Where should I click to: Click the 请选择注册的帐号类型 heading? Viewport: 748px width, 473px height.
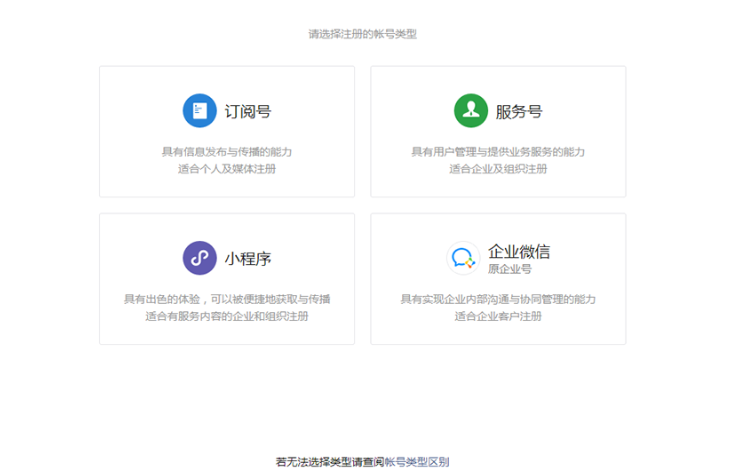[362, 34]
